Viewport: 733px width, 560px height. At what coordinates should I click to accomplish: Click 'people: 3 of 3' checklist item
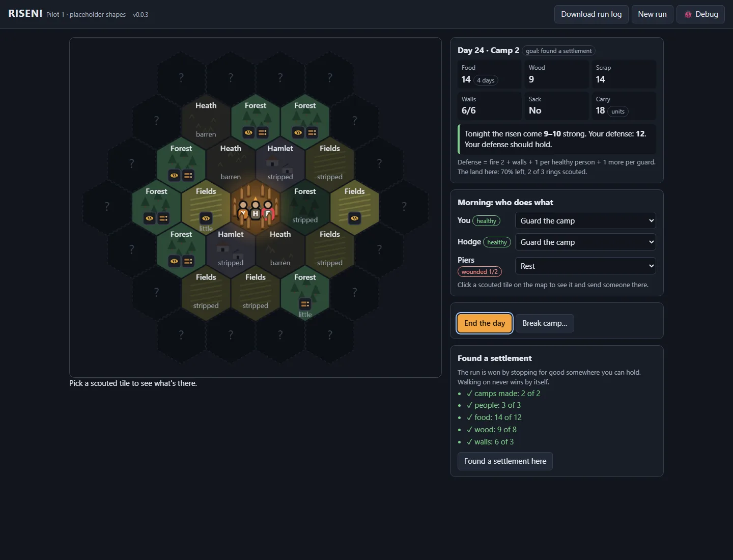tap(494, 405)
